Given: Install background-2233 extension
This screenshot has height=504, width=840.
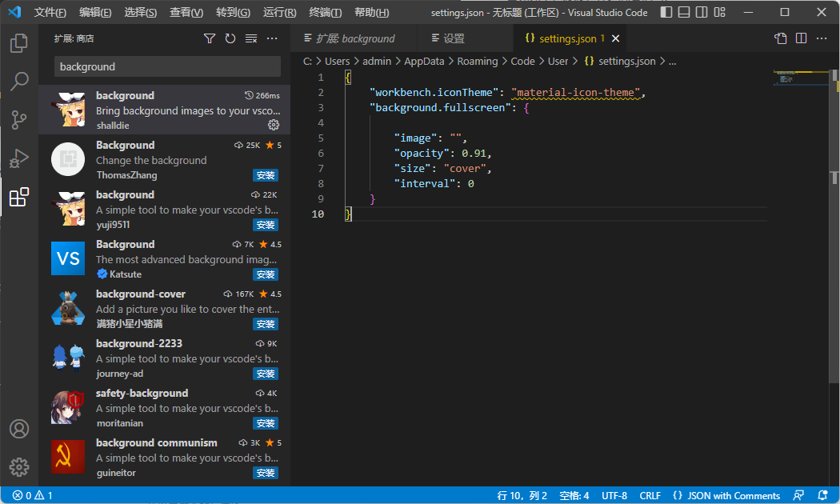Looking at the screenshot, I should [265, 374].
